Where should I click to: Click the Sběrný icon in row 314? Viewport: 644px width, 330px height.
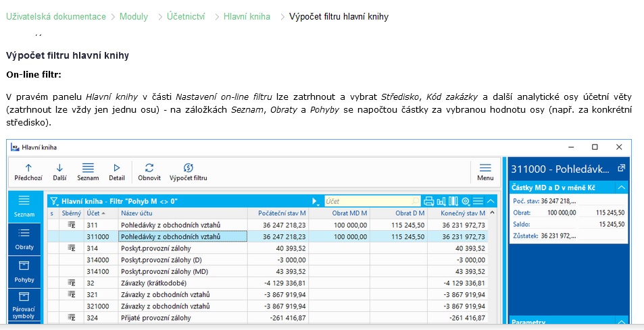(72, 248)
